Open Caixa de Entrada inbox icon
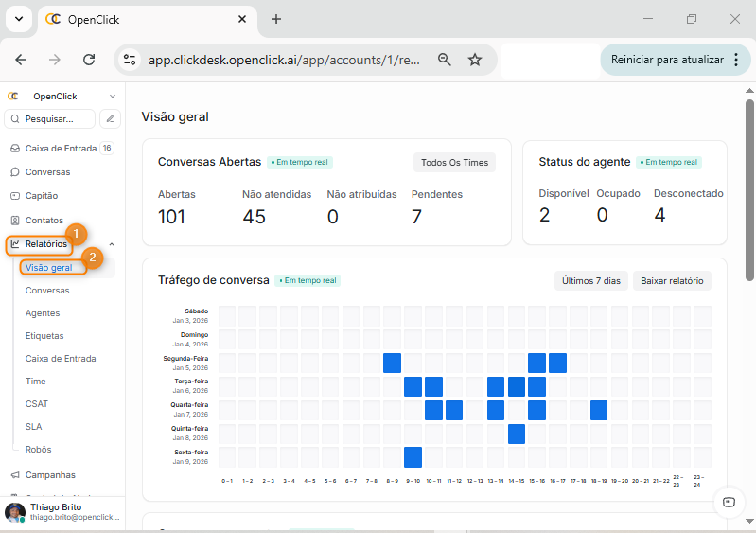The image size is (756, 533). [15, 149]
